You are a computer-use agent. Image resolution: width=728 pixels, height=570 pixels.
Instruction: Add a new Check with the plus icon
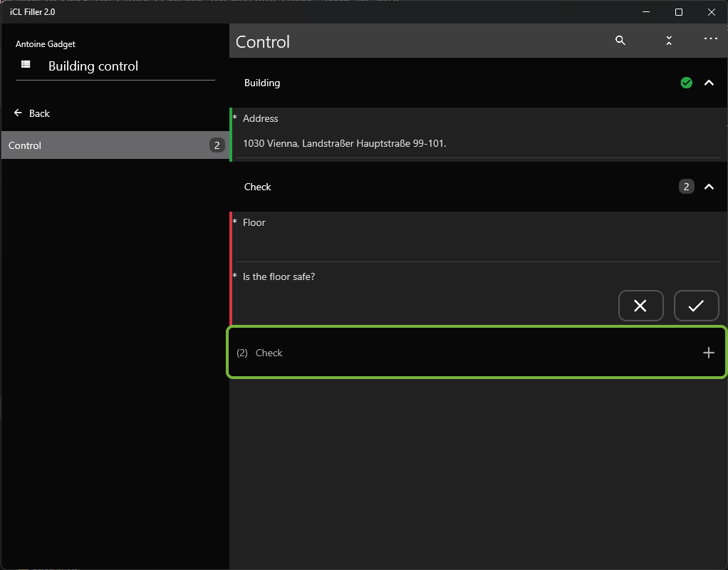click(709, 353)
